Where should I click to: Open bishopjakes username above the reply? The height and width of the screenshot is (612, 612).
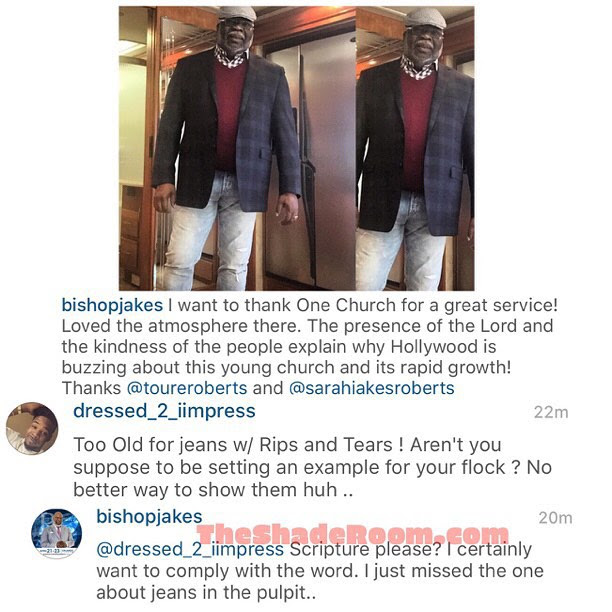[x=149, y=516]
